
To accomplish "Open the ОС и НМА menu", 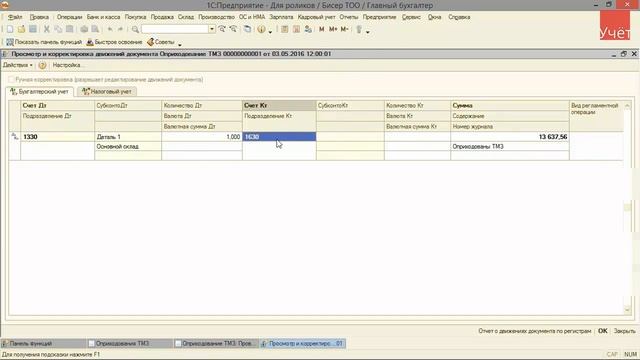I will [x=252, y=17].
